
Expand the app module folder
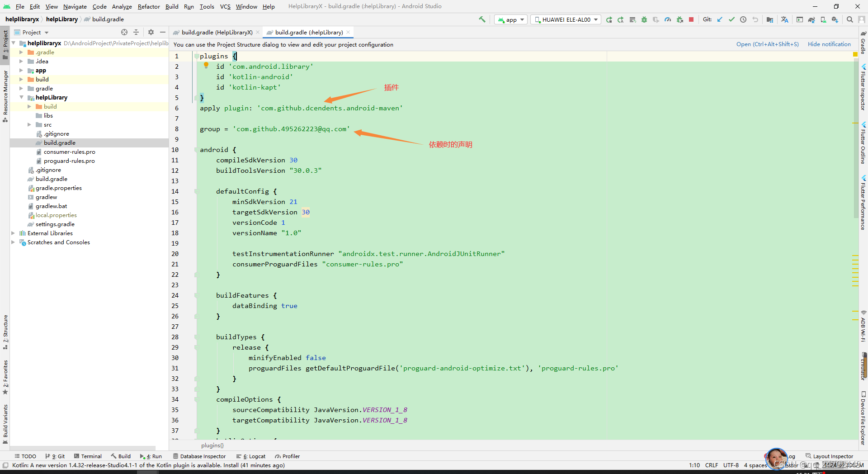tap(21, 70)
